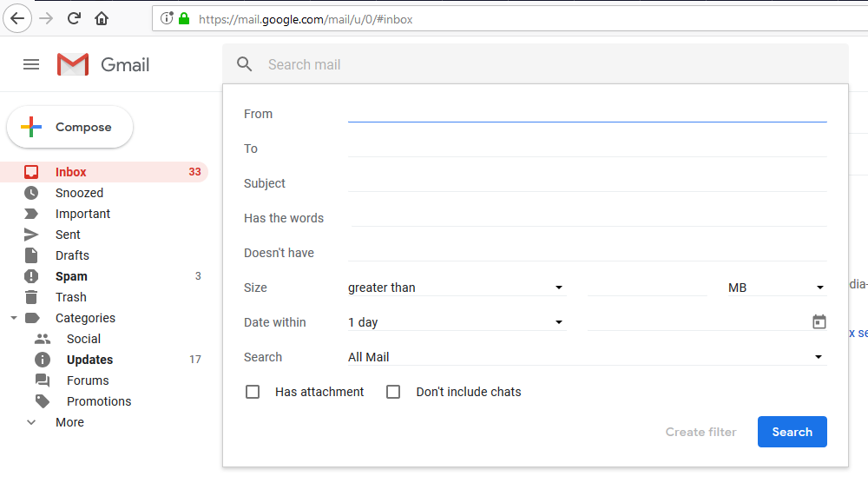
Task: Click the Gmail wordmark text
Action: tap(125, 65)
